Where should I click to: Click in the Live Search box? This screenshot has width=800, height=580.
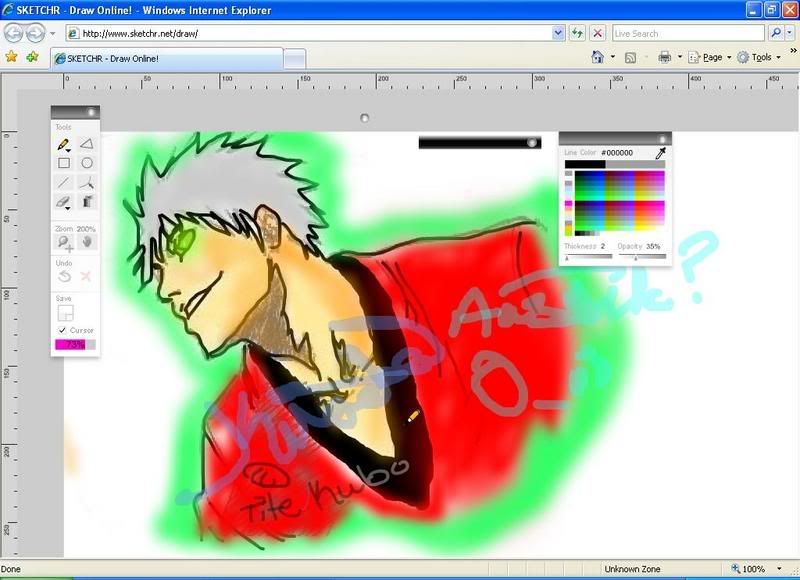click(688, 34)
